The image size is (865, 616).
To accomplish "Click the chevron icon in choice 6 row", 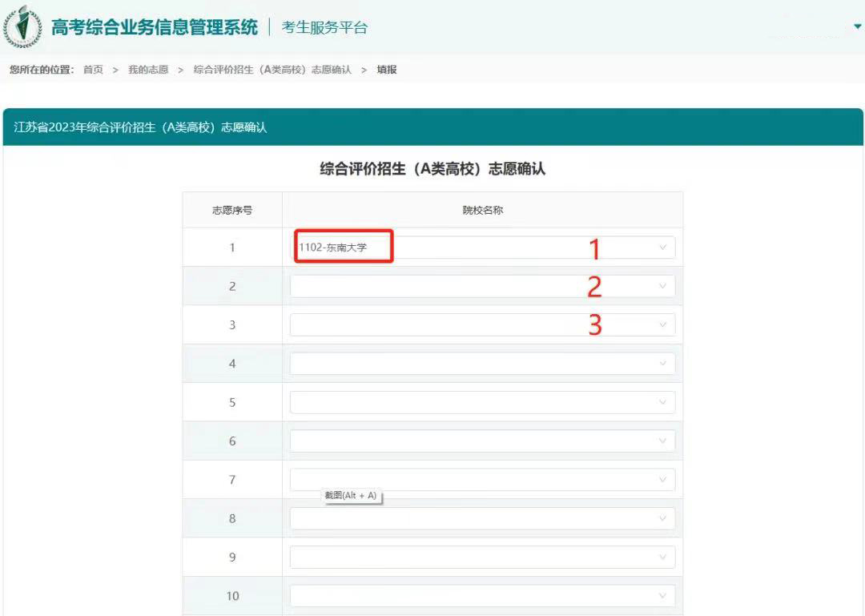I will (x=662, y=441).
